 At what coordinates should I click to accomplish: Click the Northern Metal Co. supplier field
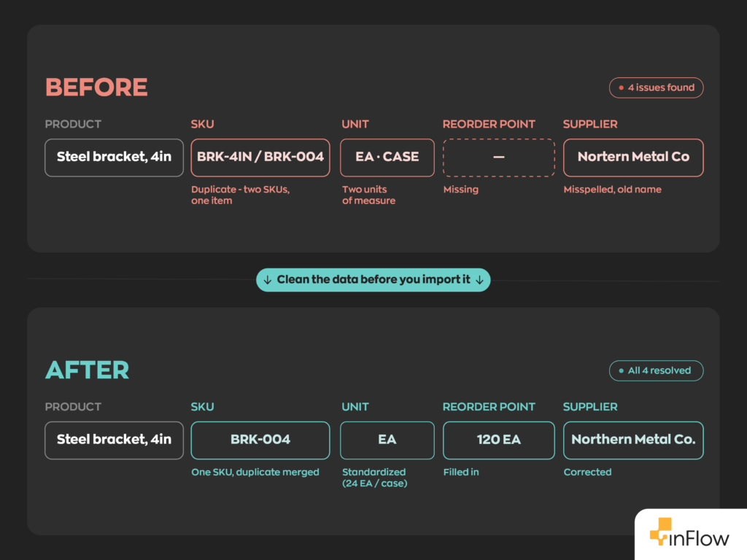pyautogui.click(x=633, y=440)
